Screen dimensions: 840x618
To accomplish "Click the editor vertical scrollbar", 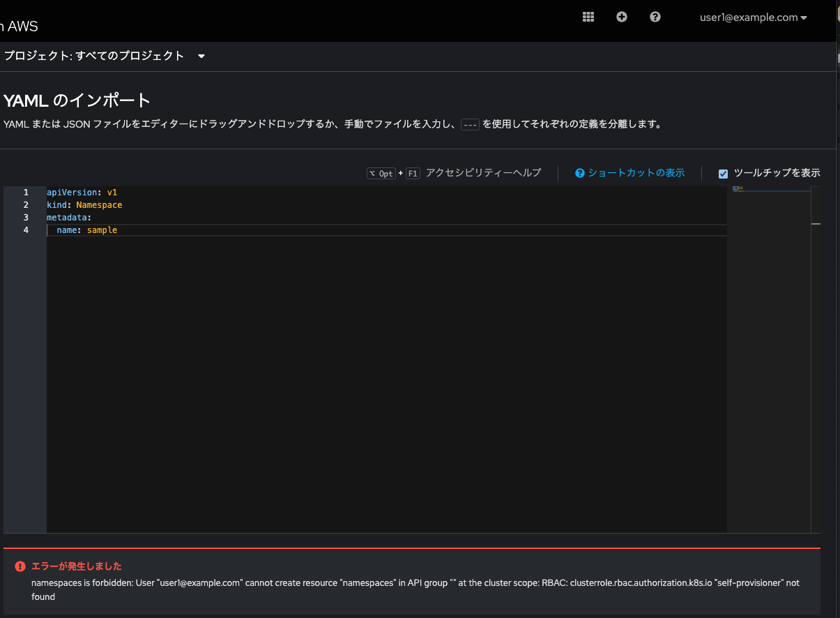I will pos(816,359).
